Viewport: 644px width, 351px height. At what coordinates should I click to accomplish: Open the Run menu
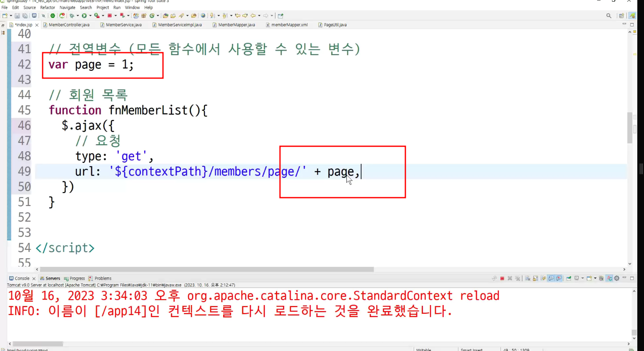coord(117,8)
